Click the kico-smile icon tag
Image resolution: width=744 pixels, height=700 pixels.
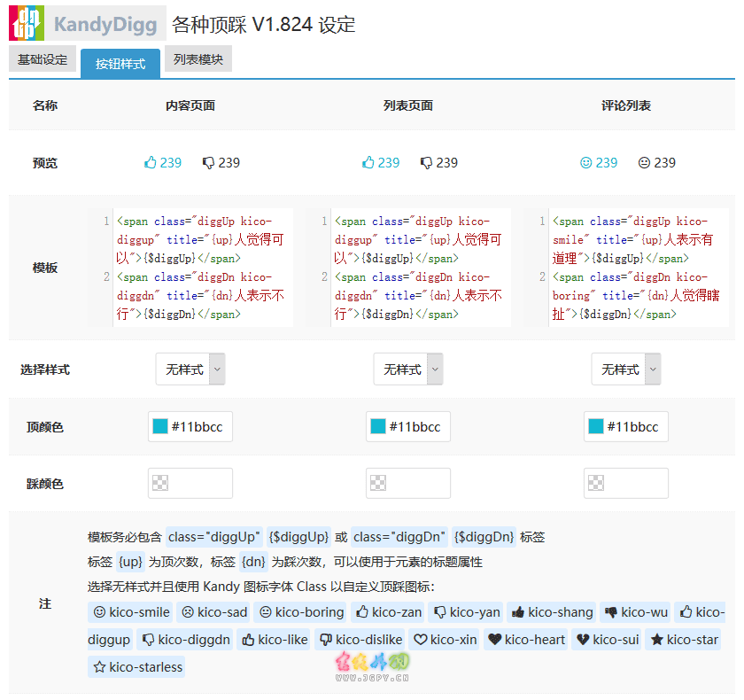[131, 612]
